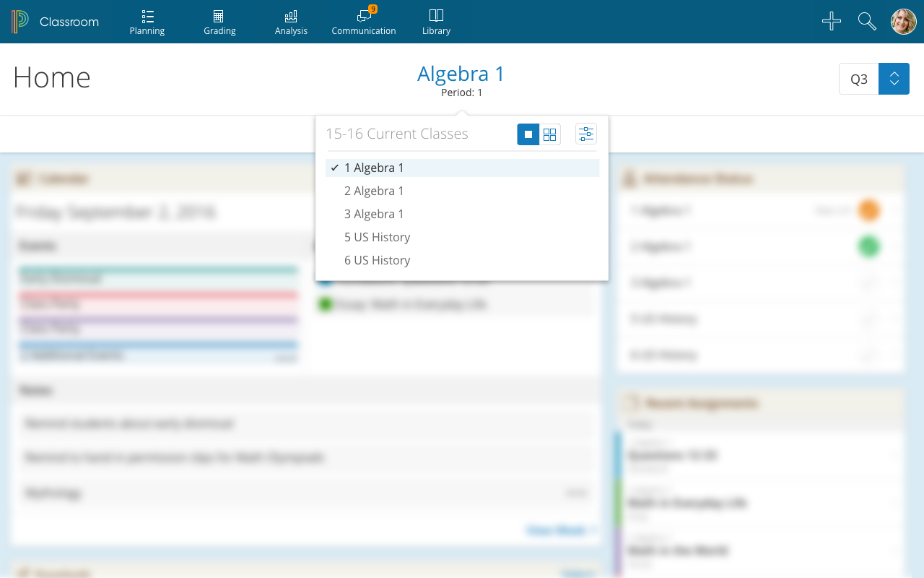Open Communication with 9 notifications
The height and width of the screenshot is (578, 924).
point(364,16)
